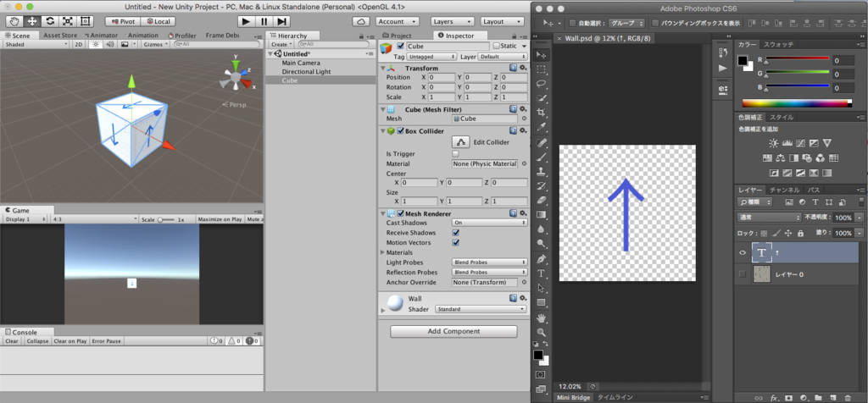The height and width of the screenshot is (403, 868).
Task: Select Unity's Scale tool
Action: coord(68,21)
